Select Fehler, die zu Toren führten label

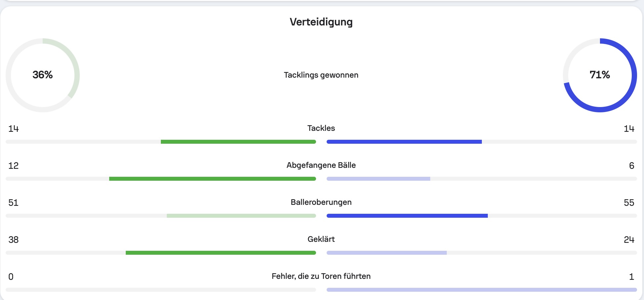[x=321, y=276]
